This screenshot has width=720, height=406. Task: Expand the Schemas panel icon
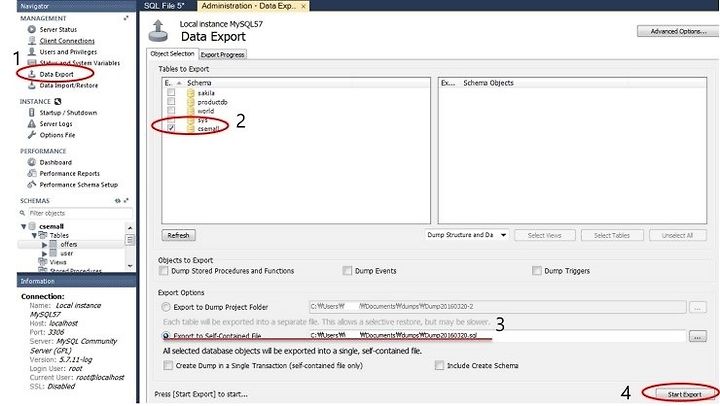point(126,201)
